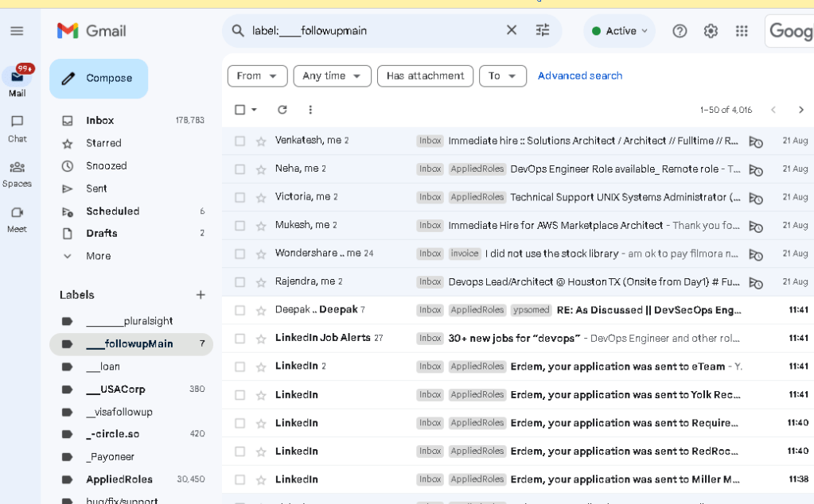Open the Any time filter dropdown
The height and width of the screenshot is (504, 814).
point(333,76)
